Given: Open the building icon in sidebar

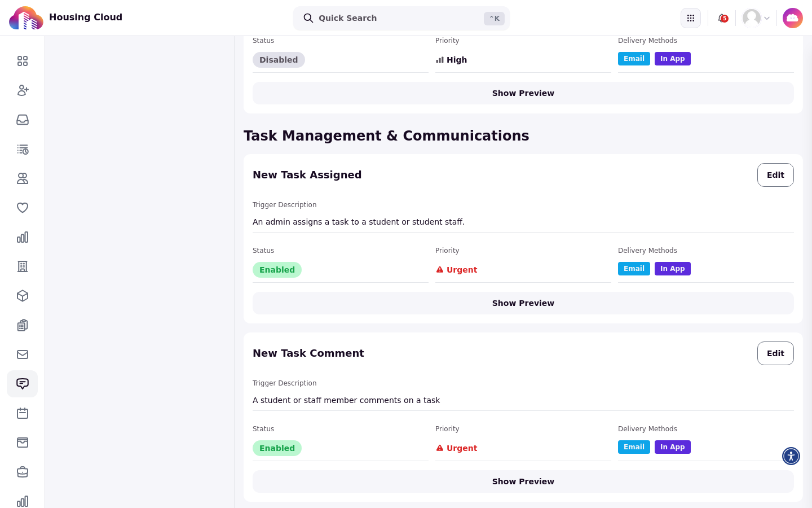Looking at the screenshot, I should (x=23, y=266).
